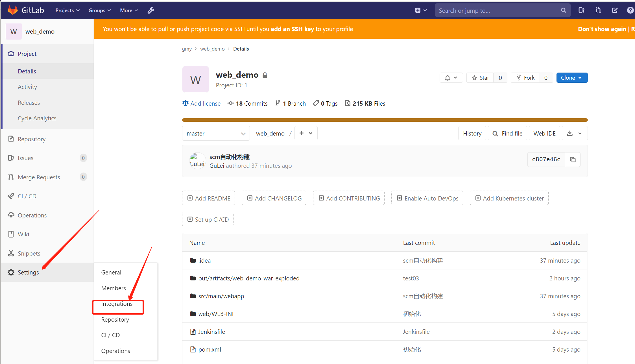This screenshot has height=364, width=635.
Task: Open the 1 Branch link
Action: [291, 103]
